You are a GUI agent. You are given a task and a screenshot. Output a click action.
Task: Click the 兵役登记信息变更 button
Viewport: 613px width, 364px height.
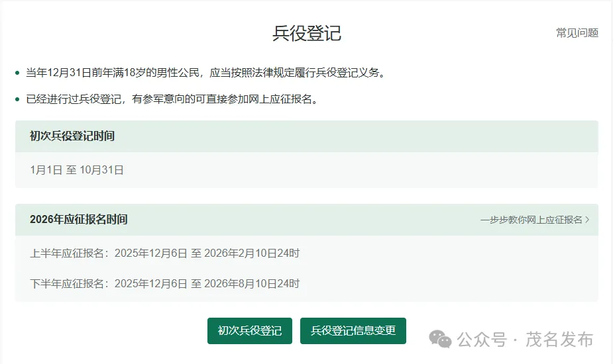coord(353,331)
